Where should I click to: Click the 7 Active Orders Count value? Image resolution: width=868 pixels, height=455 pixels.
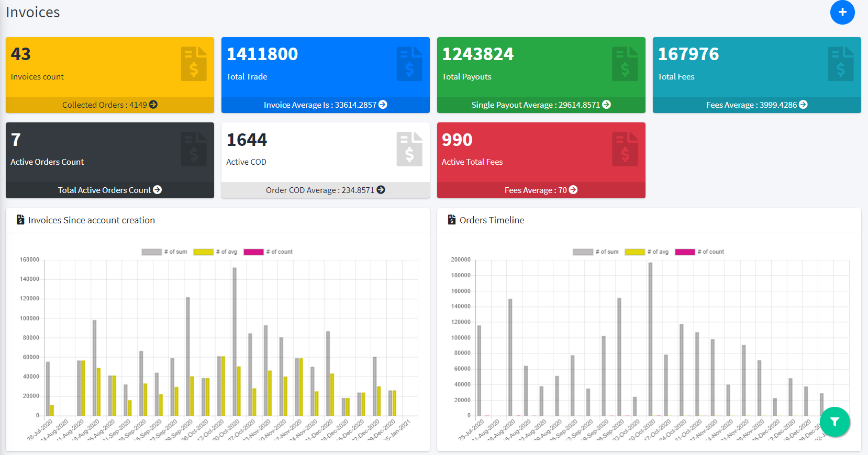[16, 140]
